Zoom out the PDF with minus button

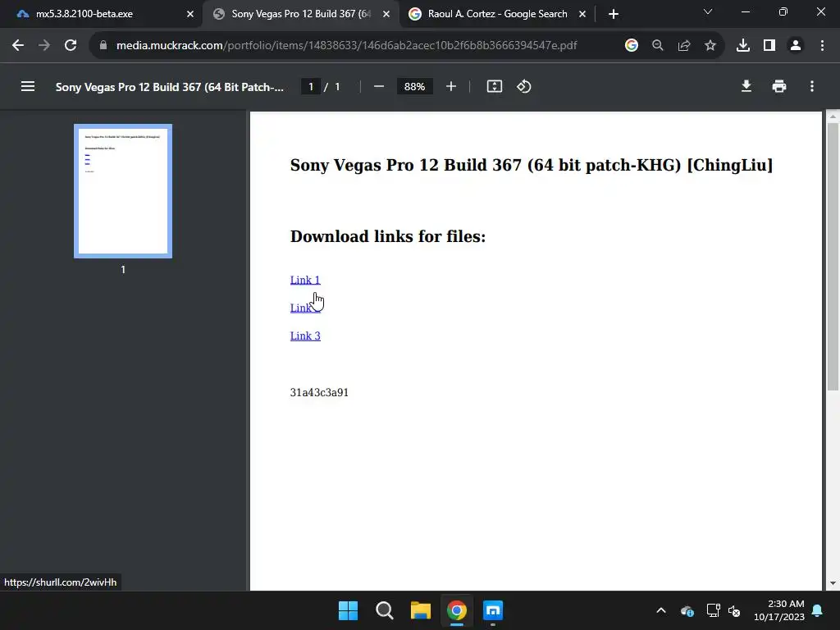pos(379,86)
